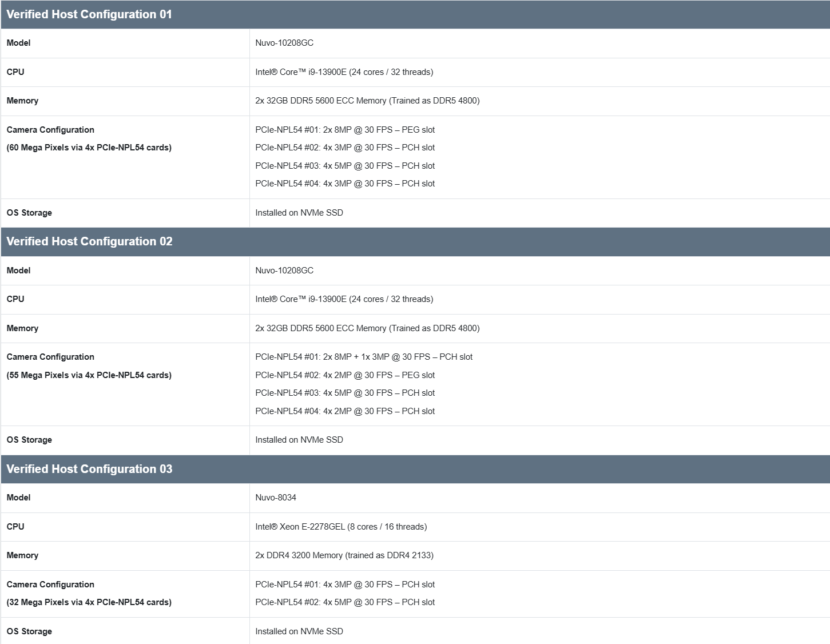The image size is (830, 644).
Task: Click Configuration 02's Nuvo-10208GC model value
Action: tap(284, 271)
